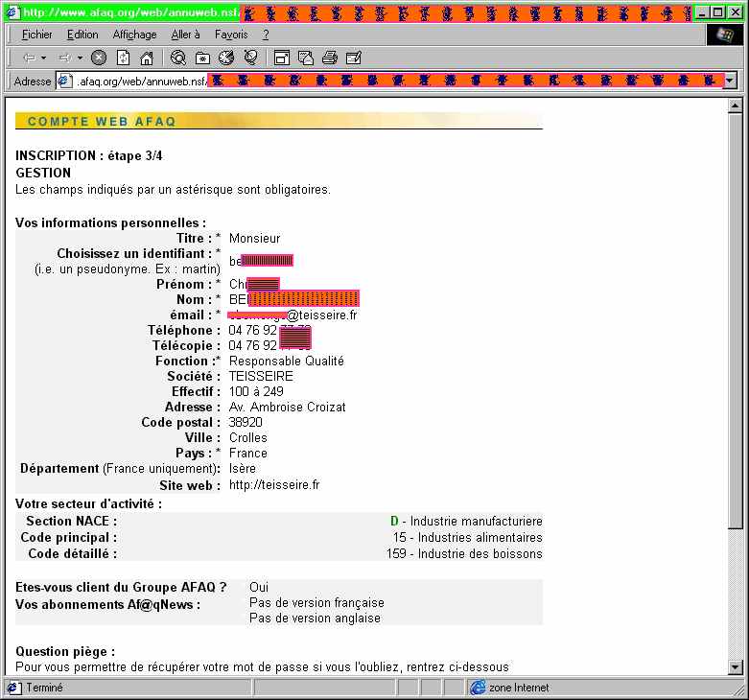Click 'INSCRIPTION : étape 3/4' heading
This screenshot has width=749, height=700.
pyautogui.click(x=89, y=155)
